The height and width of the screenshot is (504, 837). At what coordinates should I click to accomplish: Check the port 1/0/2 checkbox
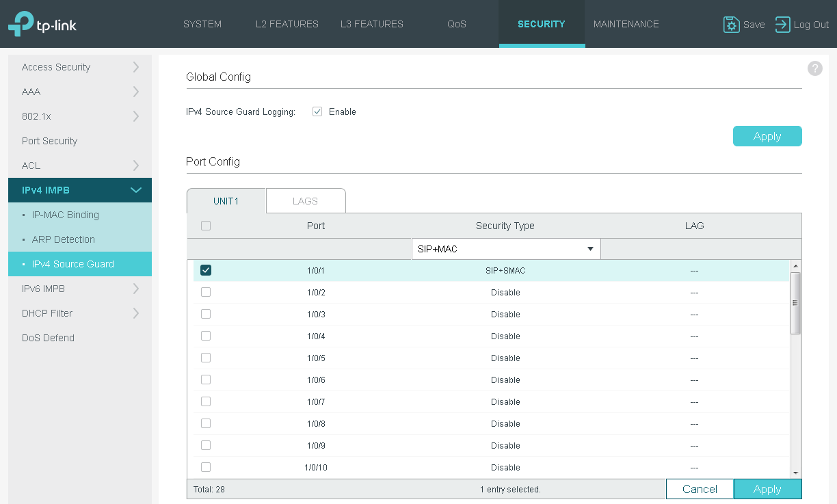[206, 292]
